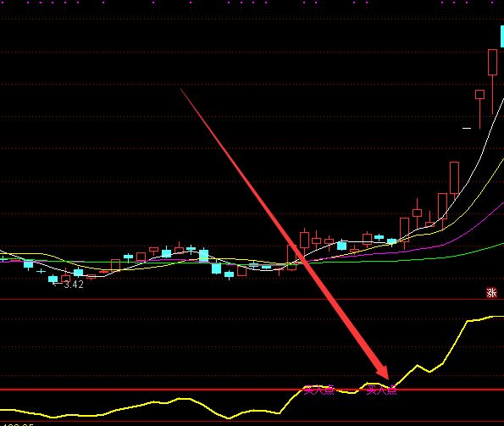
Task: Select the second 买入点 buy signal marker
Action: click(x=381, y=390)
